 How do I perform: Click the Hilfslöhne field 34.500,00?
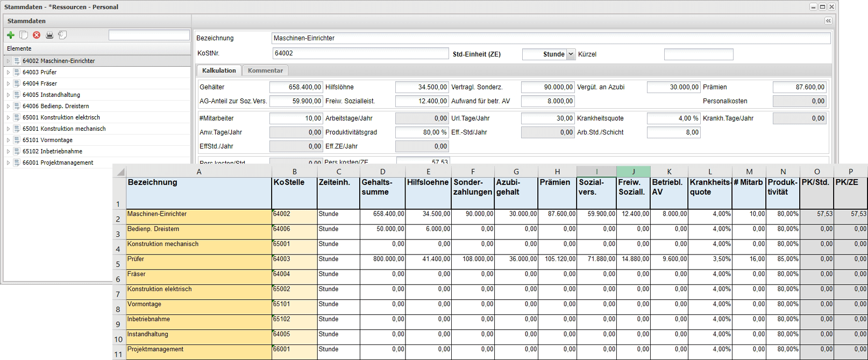coord(422,87)
